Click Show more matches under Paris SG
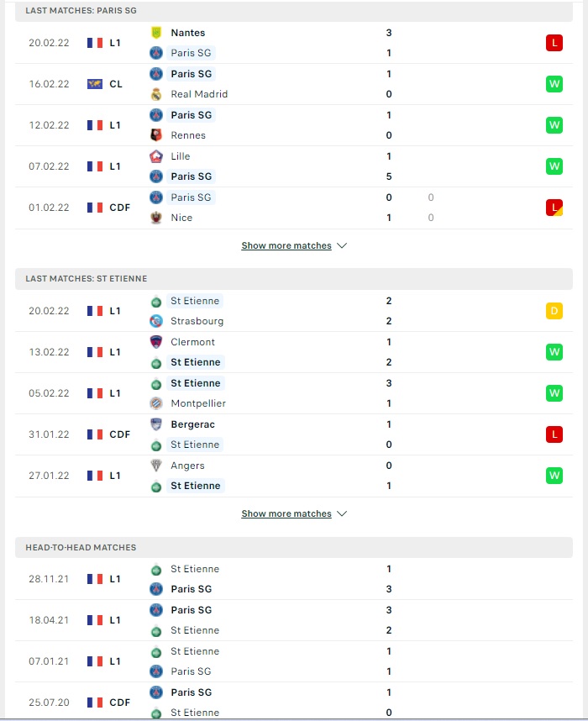 286,245
